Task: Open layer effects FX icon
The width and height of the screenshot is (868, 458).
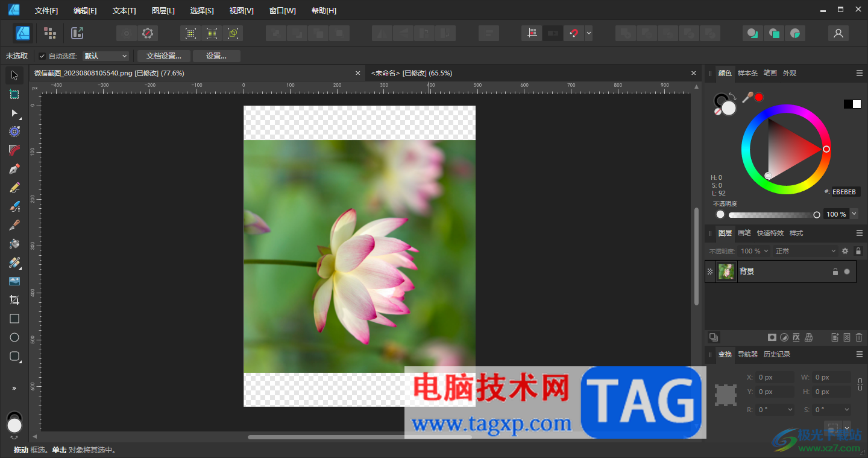Action: (796, 337)
